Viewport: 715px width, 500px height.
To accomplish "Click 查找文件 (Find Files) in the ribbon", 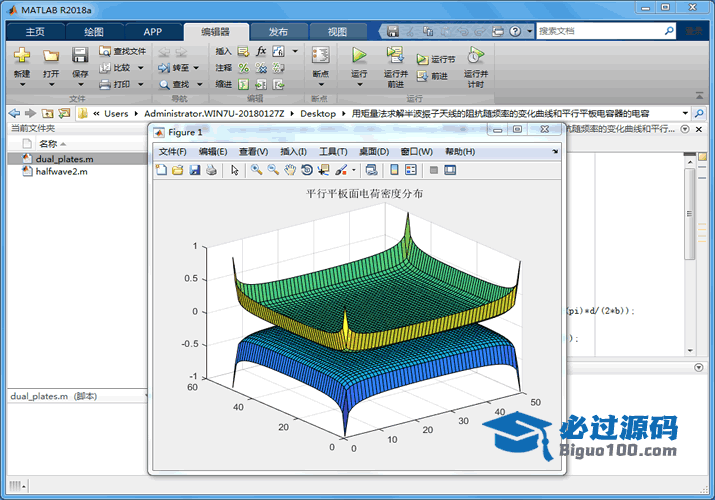I will 123,51.
